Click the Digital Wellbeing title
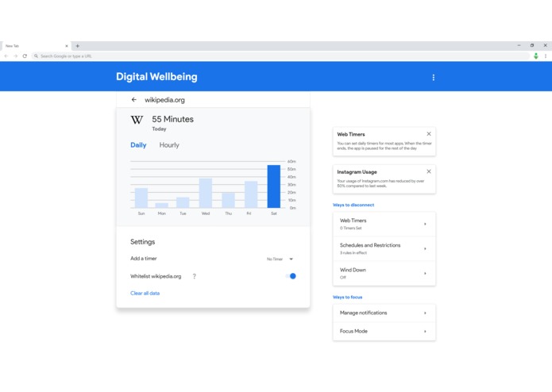This screenshot has width=552, height=392. pyautogui.click(x=156, y=77)
